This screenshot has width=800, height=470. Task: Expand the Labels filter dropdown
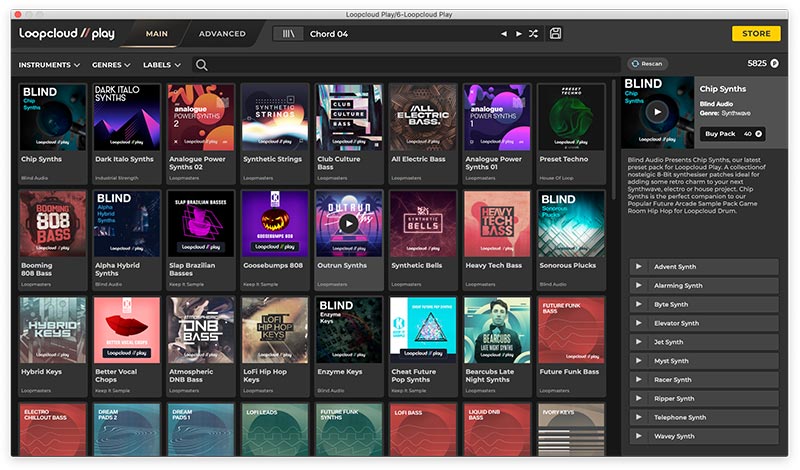162,65
